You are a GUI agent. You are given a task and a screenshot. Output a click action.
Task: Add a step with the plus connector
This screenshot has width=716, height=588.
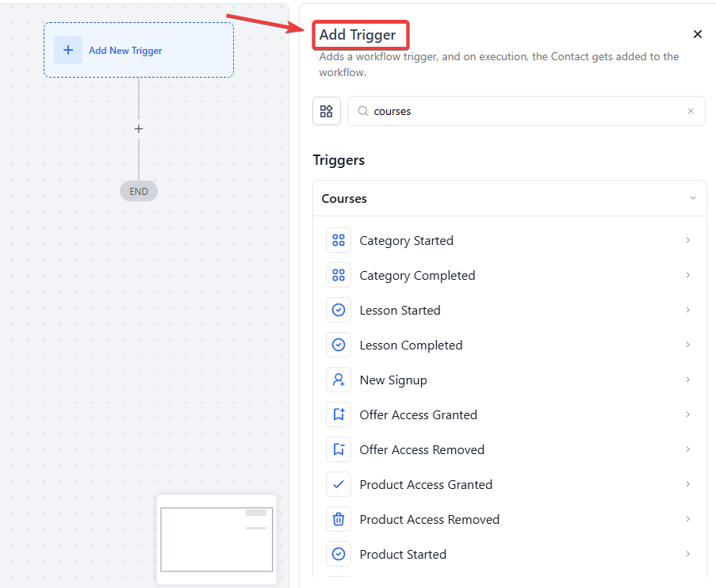139,128
